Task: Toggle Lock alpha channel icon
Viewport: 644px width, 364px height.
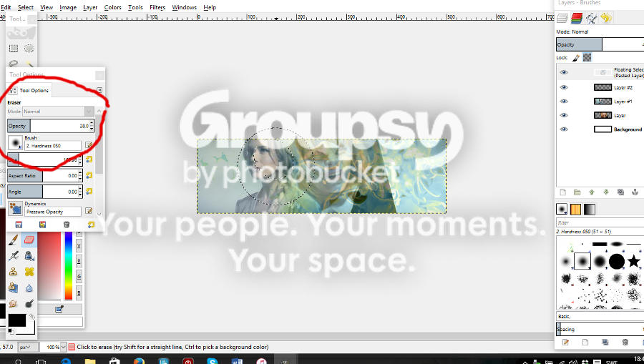Action: click(587, 57)
